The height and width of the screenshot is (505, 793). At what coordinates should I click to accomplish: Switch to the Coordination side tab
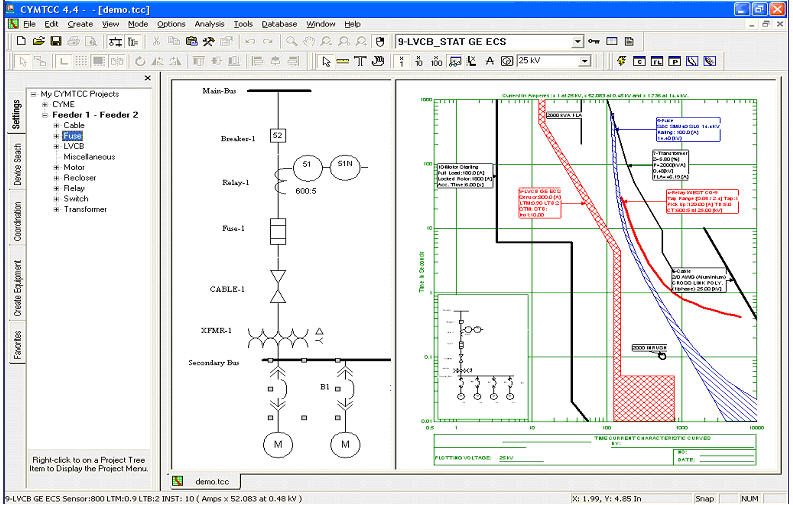18,221
